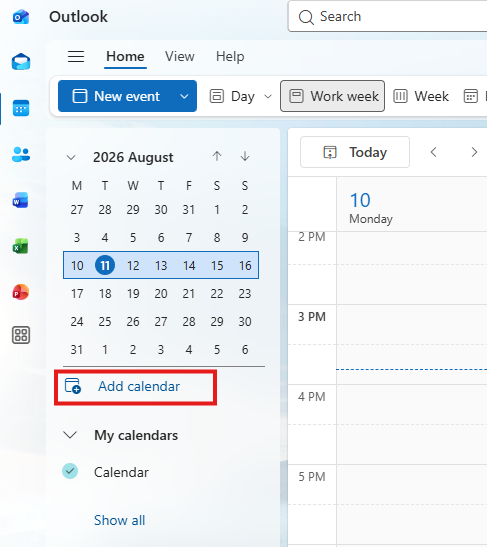The width and height of the screenshot is (487, 547).
Task: Go to previous month with up arrow
Action: pos(217,156)
